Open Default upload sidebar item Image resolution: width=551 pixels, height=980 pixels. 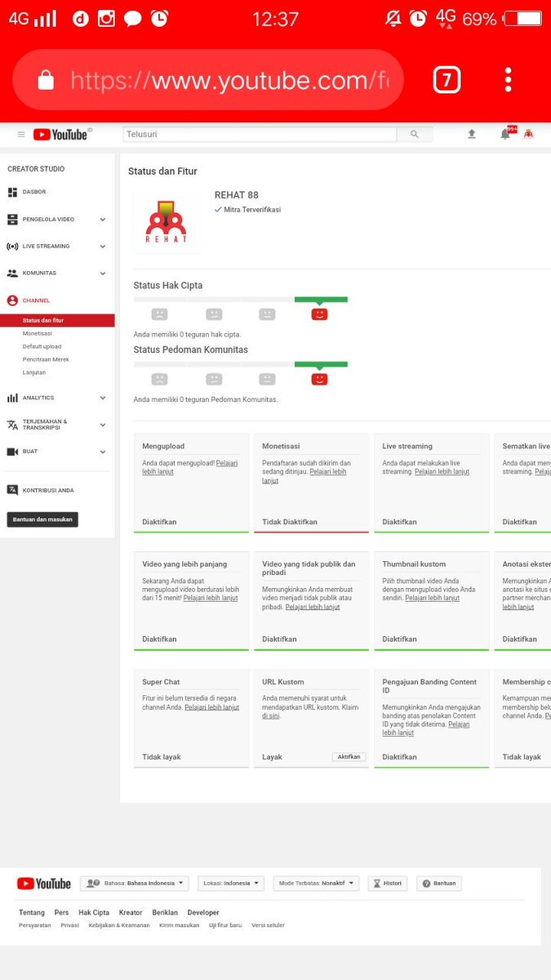click(x=42, y=346)
